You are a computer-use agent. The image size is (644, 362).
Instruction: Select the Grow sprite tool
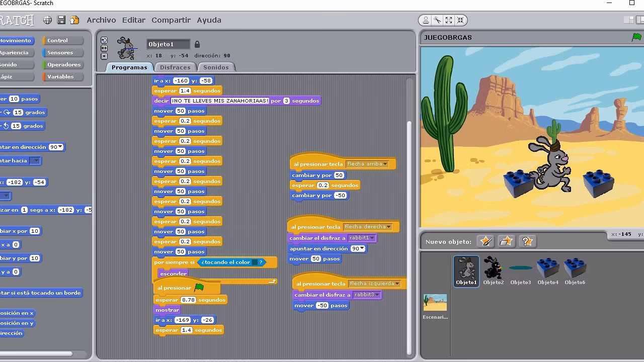click(x=449, y=20)
